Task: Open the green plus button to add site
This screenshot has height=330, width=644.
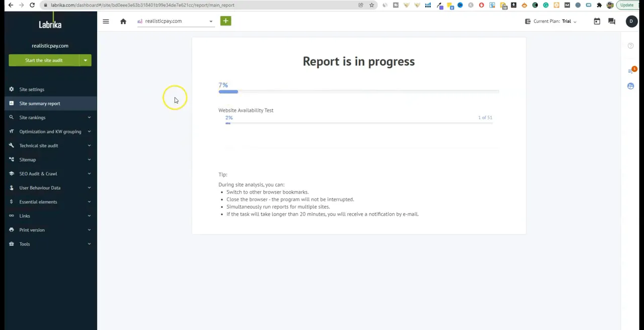Action: pos(225,21)
